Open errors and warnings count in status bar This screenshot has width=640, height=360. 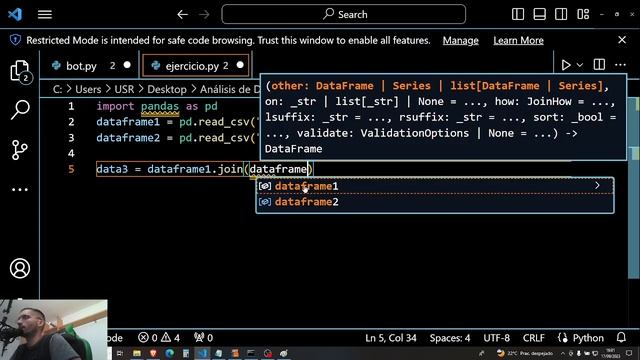point(159,338)
